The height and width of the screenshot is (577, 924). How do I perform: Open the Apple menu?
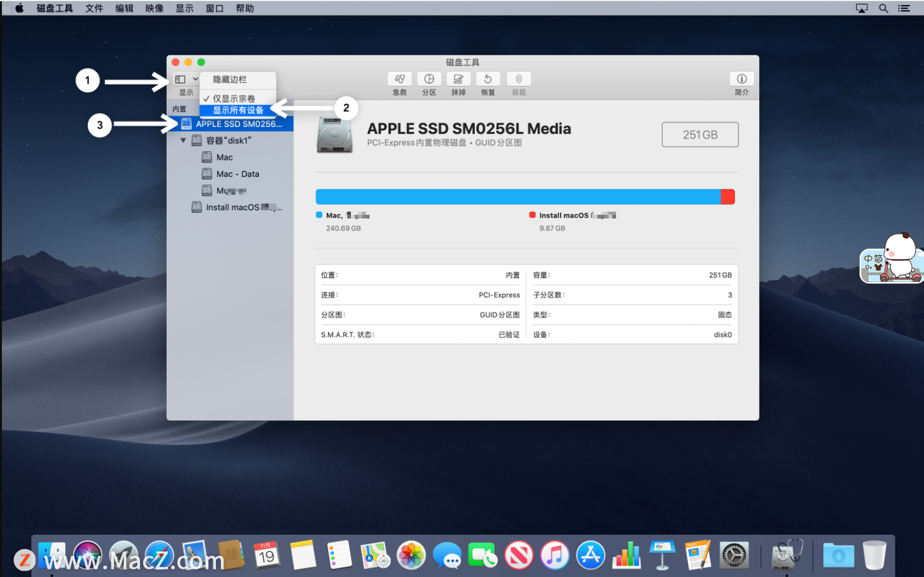click(x=19, y=8)
